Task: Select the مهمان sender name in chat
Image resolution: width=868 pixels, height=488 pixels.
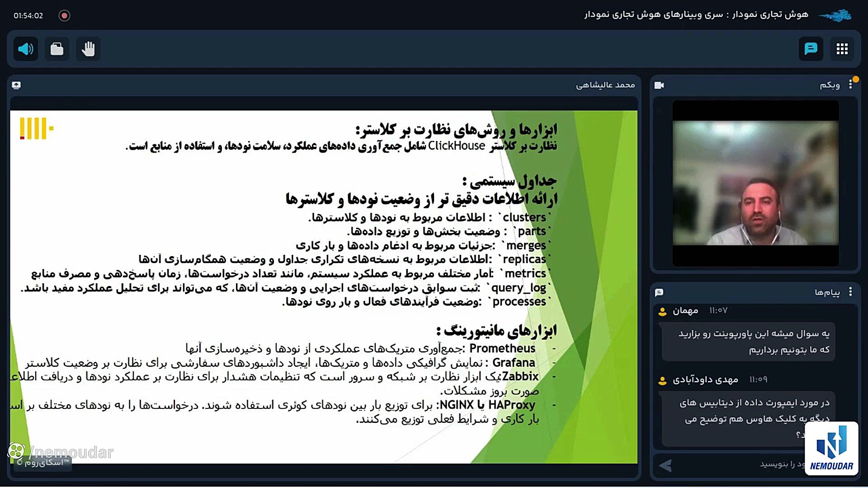Action: (x=685, y=310)
